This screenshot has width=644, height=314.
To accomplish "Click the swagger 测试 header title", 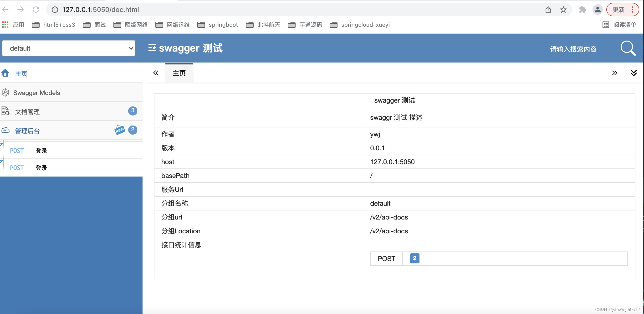I will click(191, 48).
